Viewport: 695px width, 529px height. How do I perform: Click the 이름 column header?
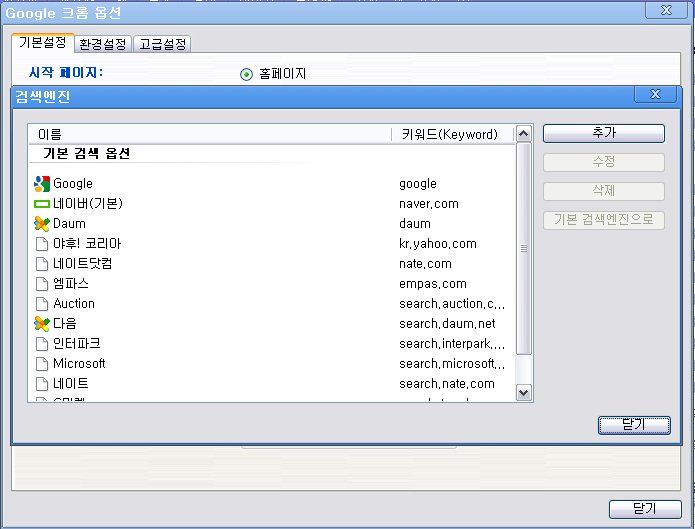pyautogui.click(x=210, y=134)
